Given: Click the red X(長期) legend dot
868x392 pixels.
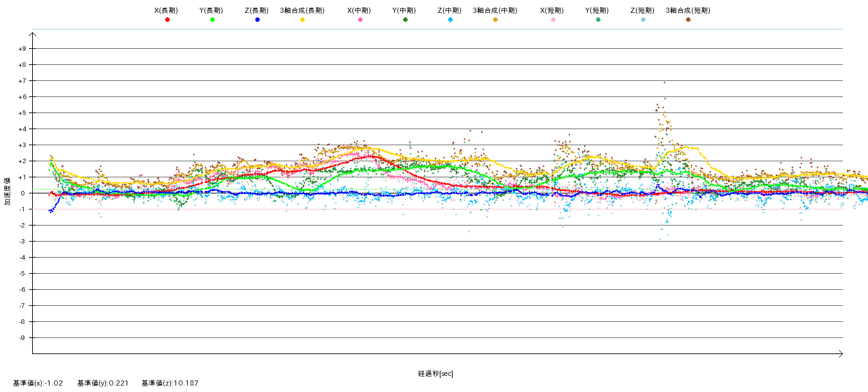Looking at the screenshot, I should (x=167, y=20).
